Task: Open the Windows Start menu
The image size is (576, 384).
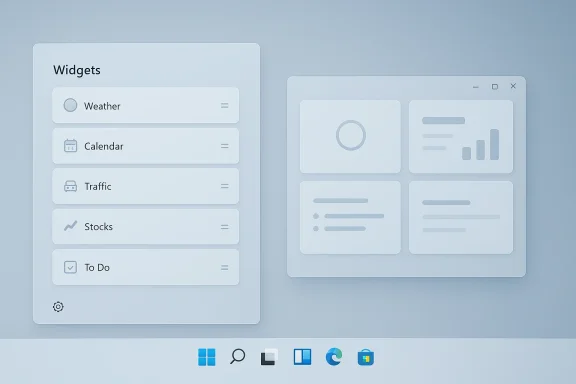Action: (x=207, y=357)
